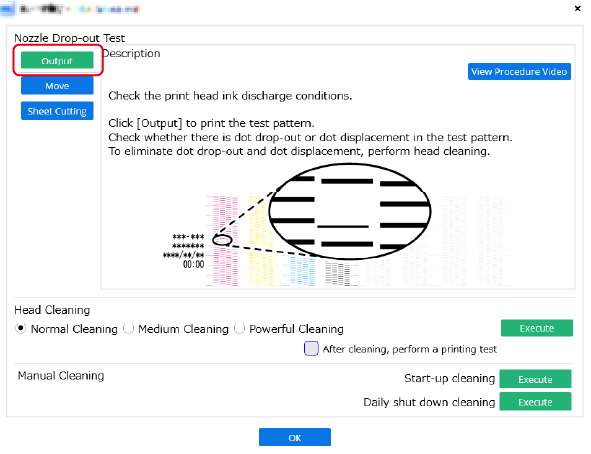The width and height of the screenshot is (591, 454).
Task: Click the green Output button
Action: pyautogui.click(x=57, y=60)
